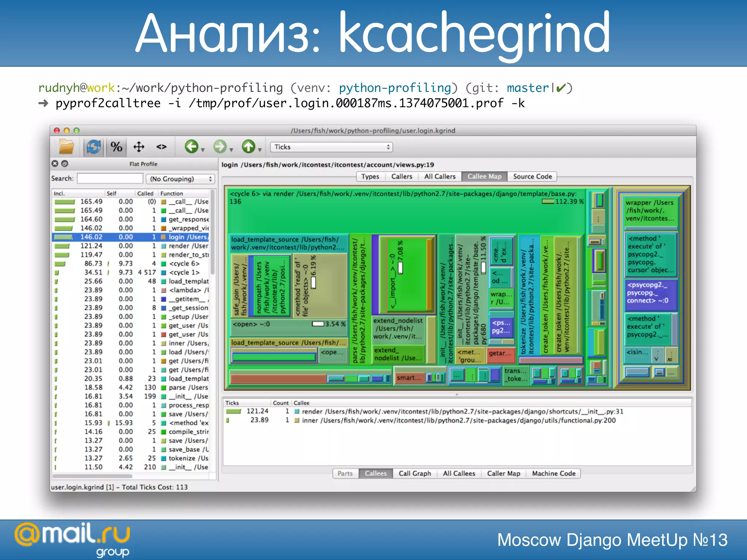Sort callees by Count column header

(281, 403)
